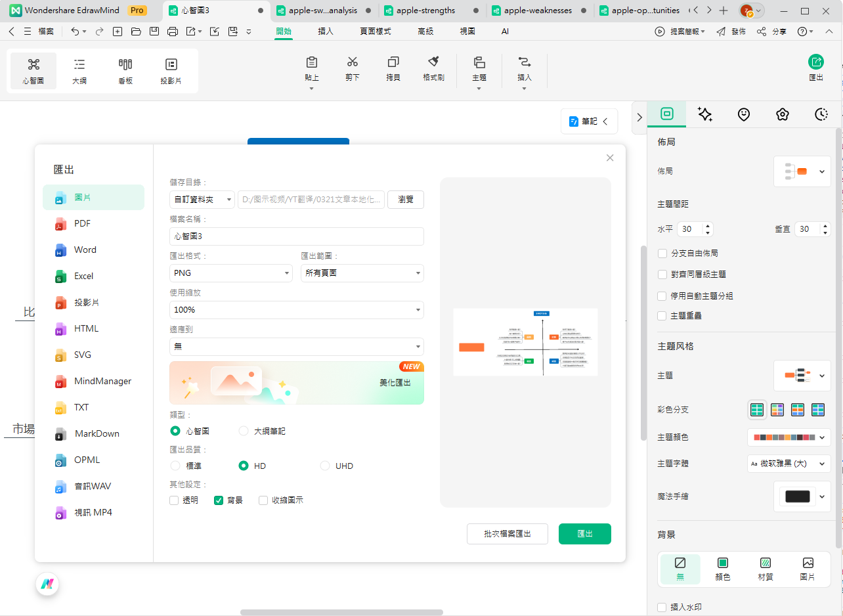Viewport: 843px width, 616px height.
Task: Open the AI sparkle panel icon
Action: pyautogui.click(x=705, y=114)
